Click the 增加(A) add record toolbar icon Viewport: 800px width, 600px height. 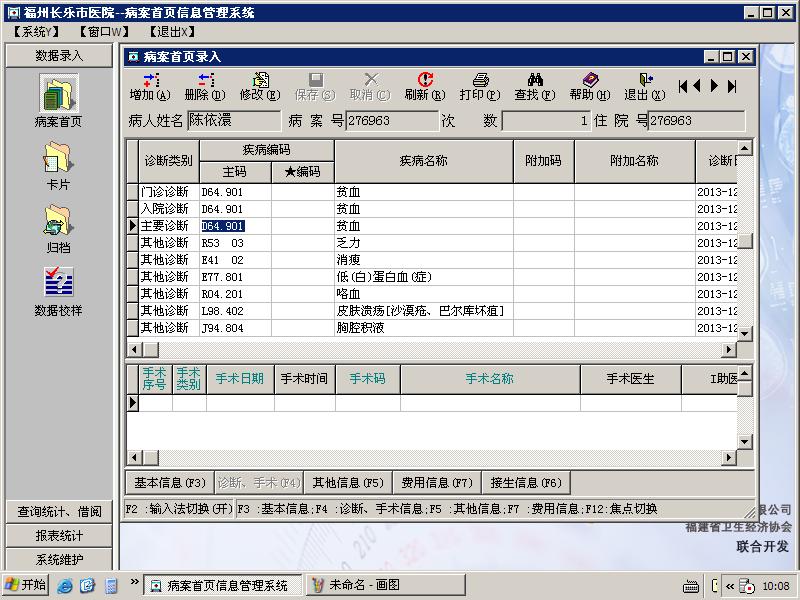coord(150,87)
